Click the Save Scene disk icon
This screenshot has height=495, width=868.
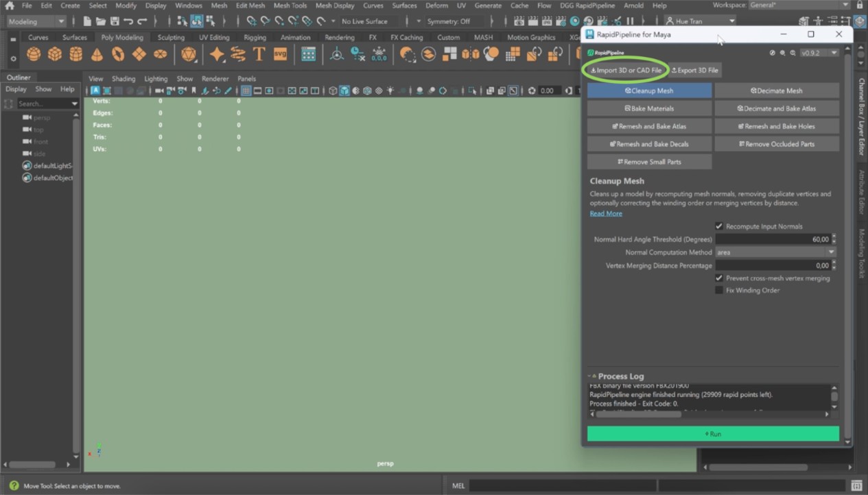(115, 21)
